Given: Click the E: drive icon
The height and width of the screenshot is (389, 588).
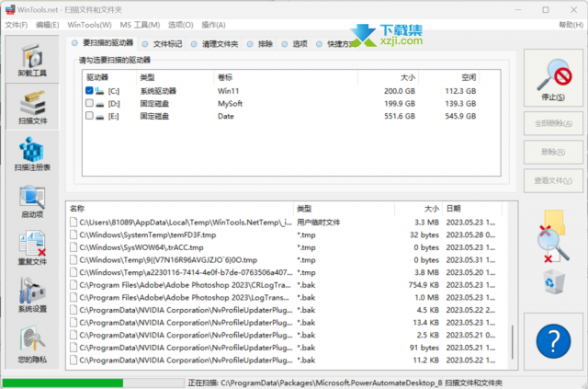Looking at the screenshot, I should tap(99, 117).
